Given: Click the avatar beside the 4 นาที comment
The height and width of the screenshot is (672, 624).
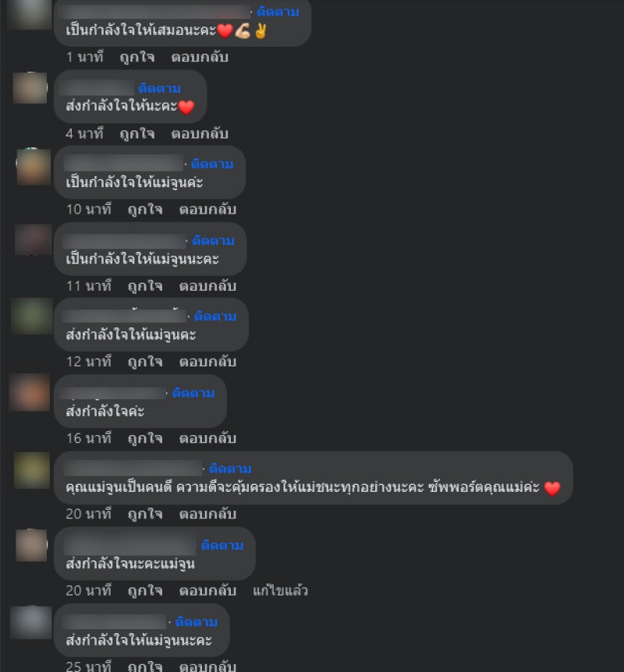Looking at the screenshot, I should click(x=30, y=88).
